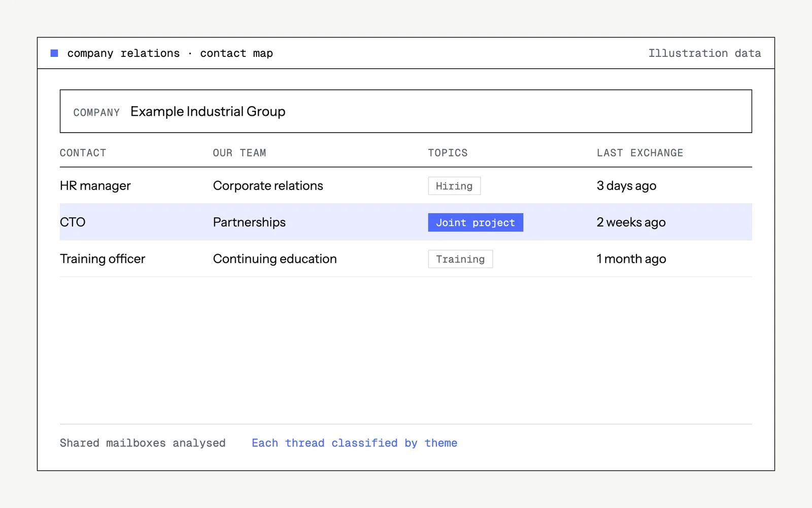The image size is (812, 508).
Task: Click the blue square icon in header
Action: [54, 53]
